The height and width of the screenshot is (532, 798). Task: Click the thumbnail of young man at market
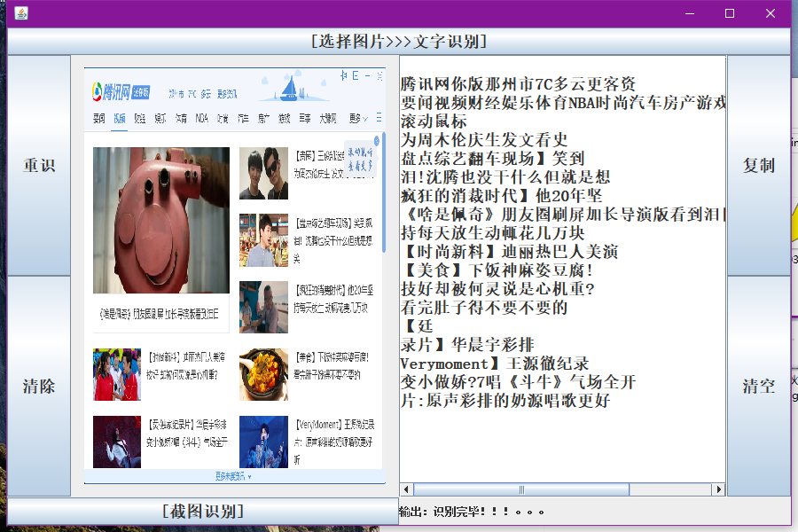[263, 240]
